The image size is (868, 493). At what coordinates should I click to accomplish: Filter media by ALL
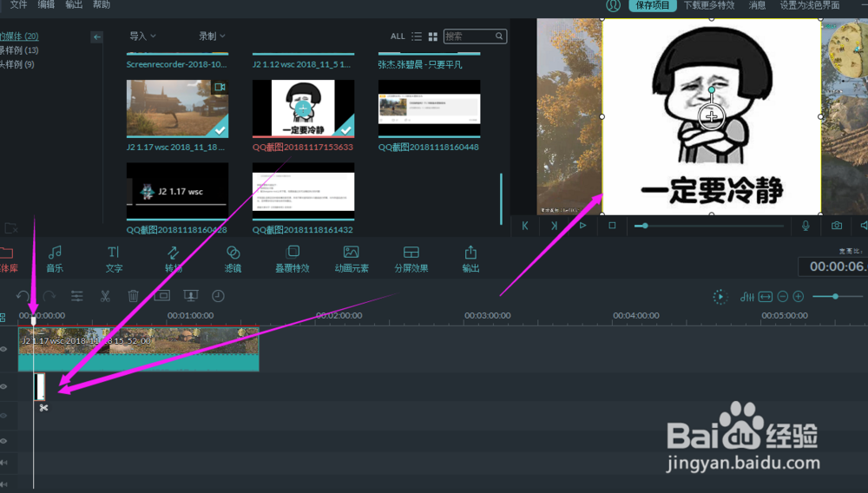pos(398,36)
